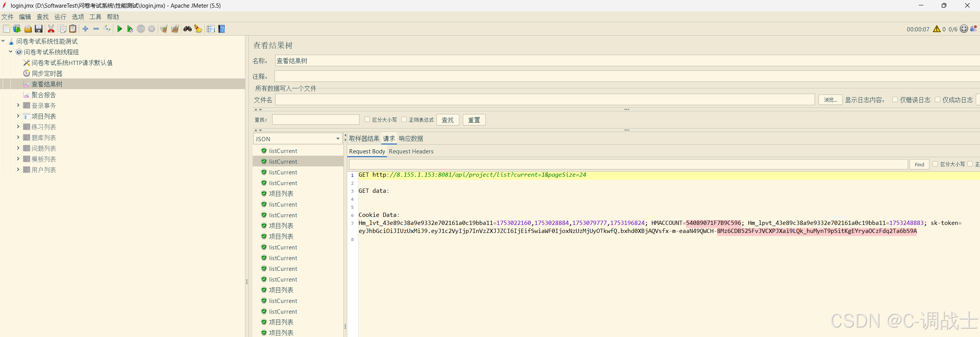Expand the 题库列表 tree node
Viewport: 980px width, 337px height.
pyautogui.click(x=18, y=137)
